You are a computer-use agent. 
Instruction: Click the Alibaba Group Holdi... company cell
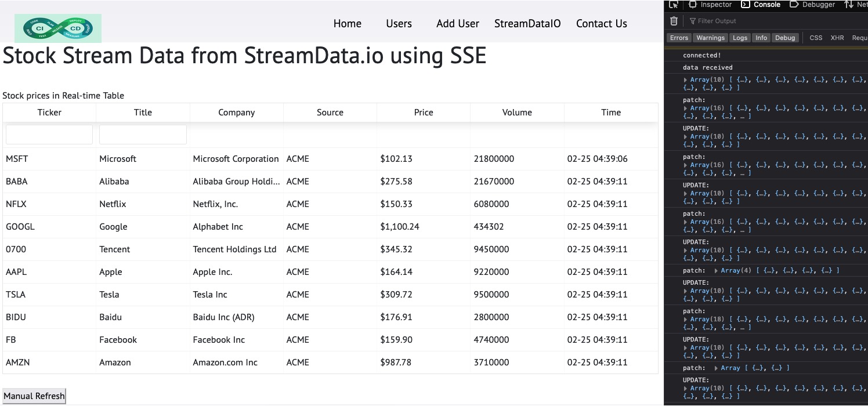point(236,182)
